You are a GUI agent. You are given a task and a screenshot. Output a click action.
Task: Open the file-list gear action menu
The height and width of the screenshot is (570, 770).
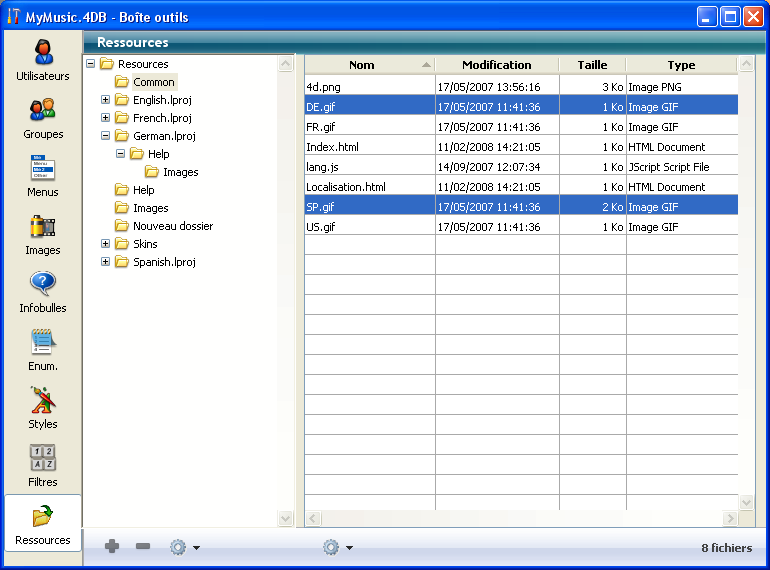[x=336, y=547]
